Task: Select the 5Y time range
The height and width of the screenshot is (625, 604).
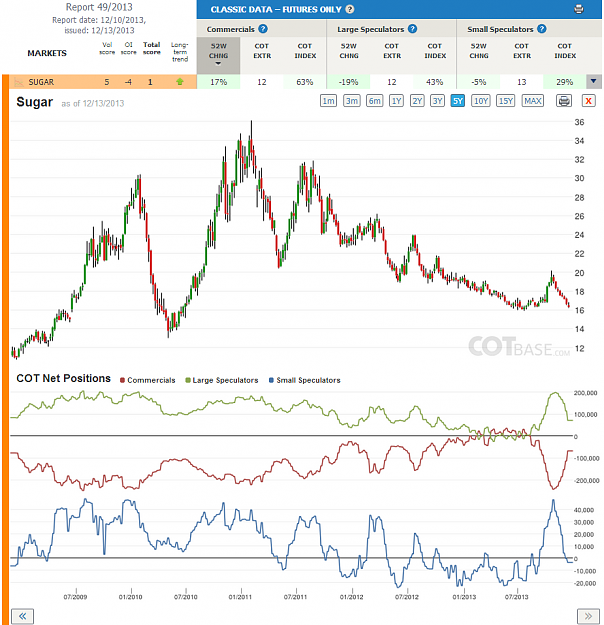Action: coord(458,101)
